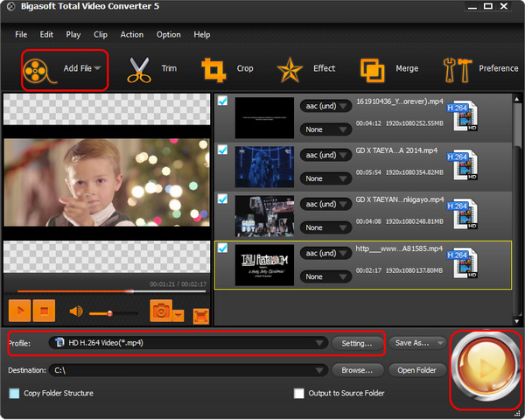
Task: Open the Clip menu
Action: 101,34
